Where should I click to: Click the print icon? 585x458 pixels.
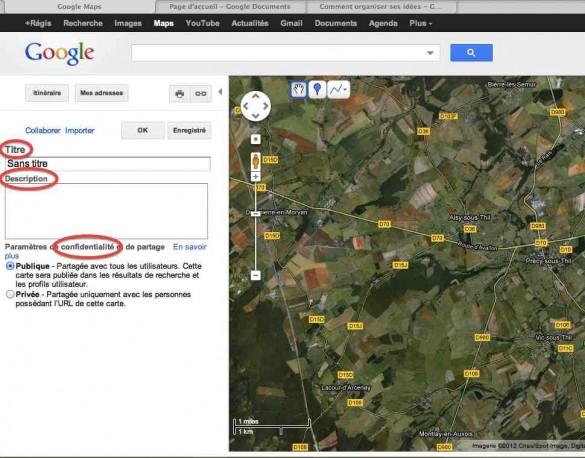pos(180,94)
